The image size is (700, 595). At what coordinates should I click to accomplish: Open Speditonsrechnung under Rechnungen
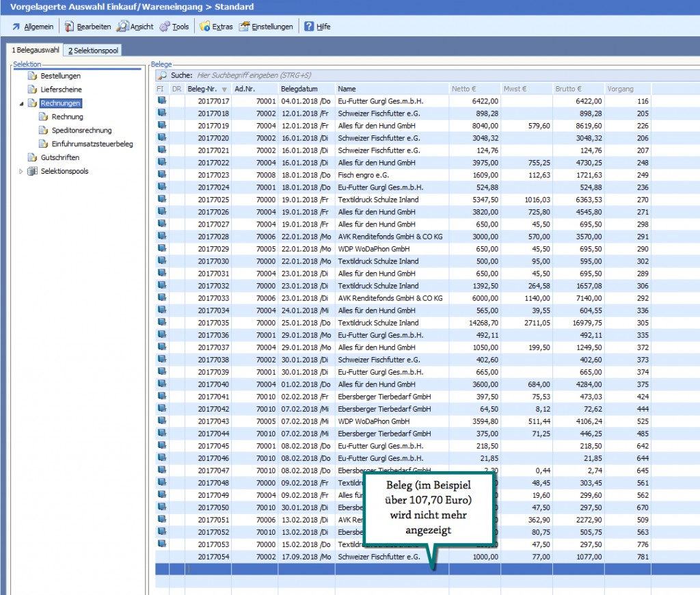81,131
